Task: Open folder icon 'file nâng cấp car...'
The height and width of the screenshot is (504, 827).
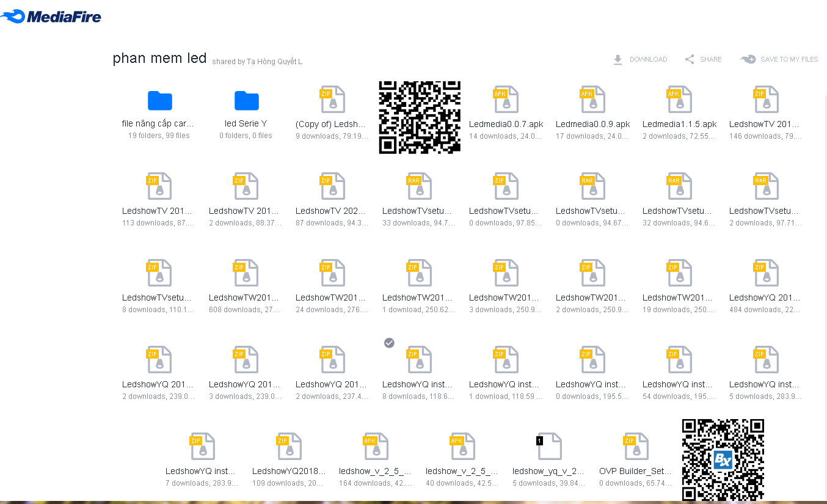Action: click(x=160, y=100)
